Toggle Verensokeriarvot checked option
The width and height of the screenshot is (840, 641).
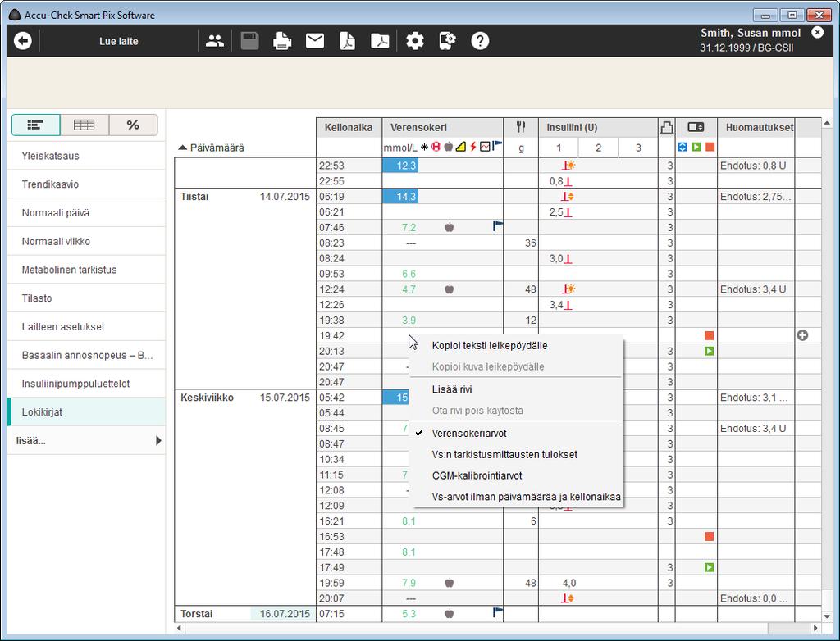point(517,434)
